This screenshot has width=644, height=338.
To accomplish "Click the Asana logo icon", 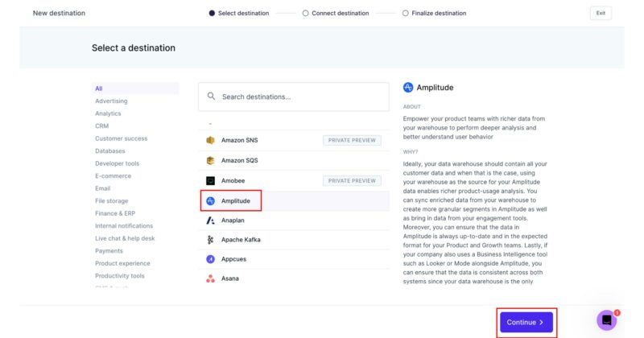I will coord(210,278).
